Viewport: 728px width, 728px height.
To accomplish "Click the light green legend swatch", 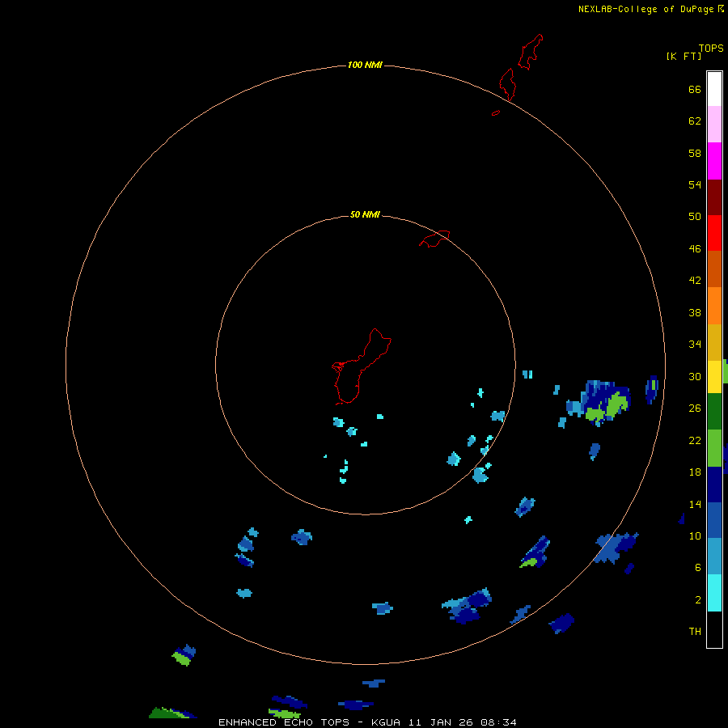I will point(714,448).
